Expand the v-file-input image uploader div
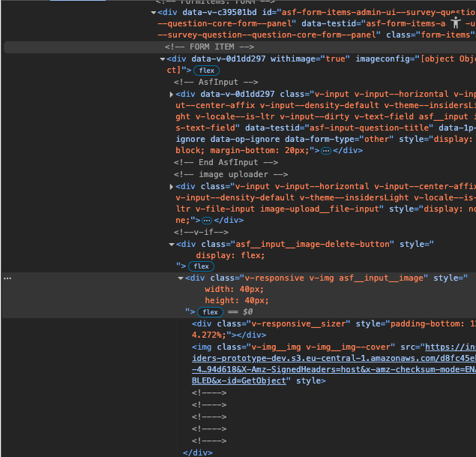476x457 pixels. click(x=172, y=186)
